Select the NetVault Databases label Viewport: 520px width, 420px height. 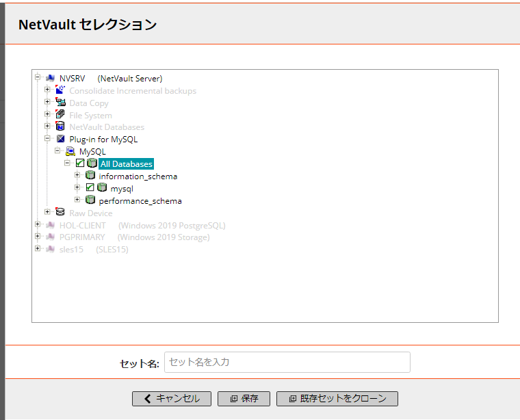pyautogui.click(x=107, y=127)
